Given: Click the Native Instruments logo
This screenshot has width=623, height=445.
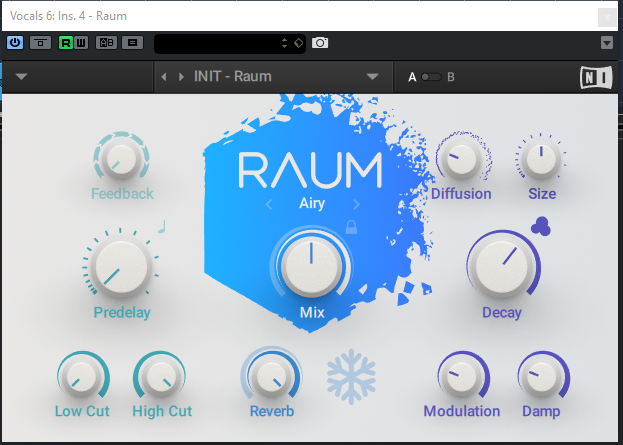Looking at the screenshot, I should tap(596, 77).
